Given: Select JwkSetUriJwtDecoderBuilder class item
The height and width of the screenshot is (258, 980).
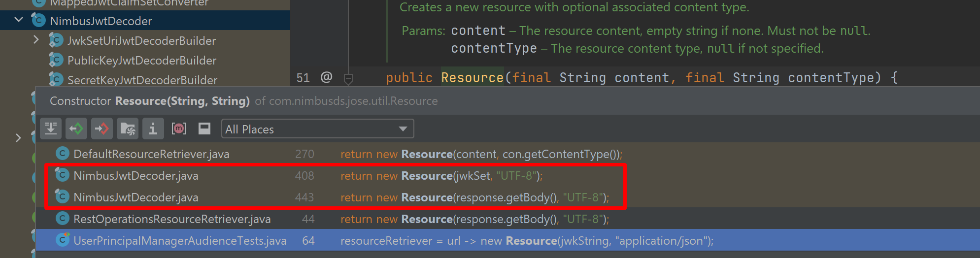Looking at the screenshot, I should tap(141, 40).
